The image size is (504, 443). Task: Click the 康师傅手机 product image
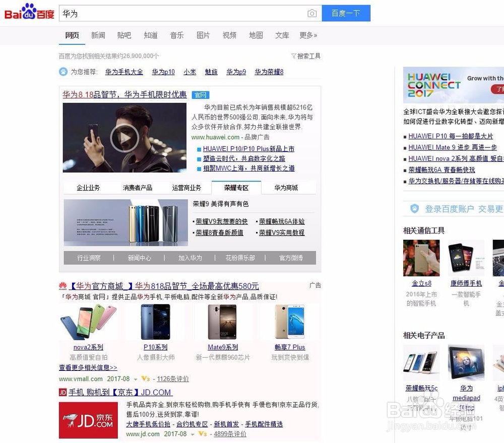coord(466,258)
